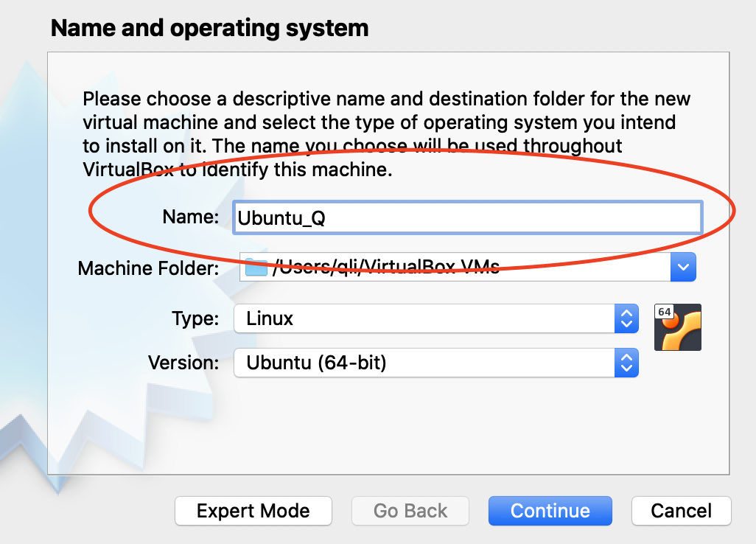756x544 pixels.
Task: Expand Machine Folder list via blue chevron
Action: [x=683, y=267]
